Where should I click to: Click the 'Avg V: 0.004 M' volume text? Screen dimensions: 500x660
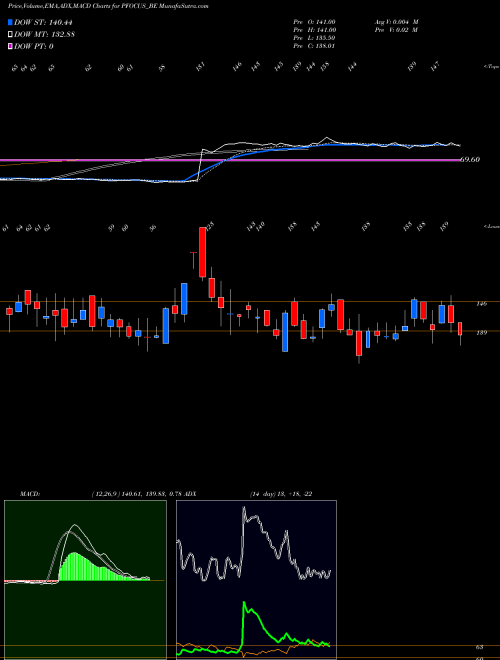[396, 22]
